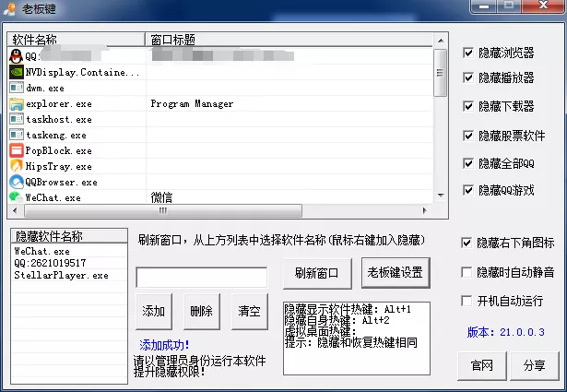Click the dwm.exe window icon

(x=17, y=88)
